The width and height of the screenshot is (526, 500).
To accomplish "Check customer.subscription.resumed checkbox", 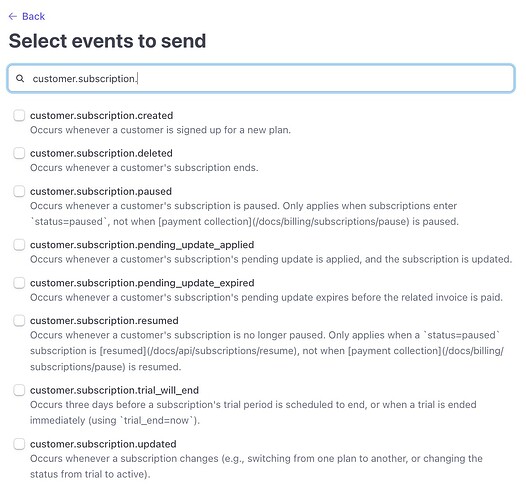I will coord(19,320).
